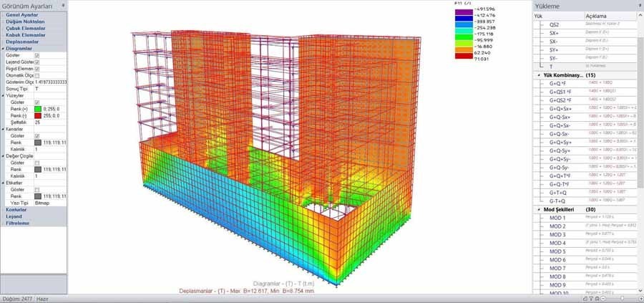Click the Şeffaflık value field

(x=49, y=122)
